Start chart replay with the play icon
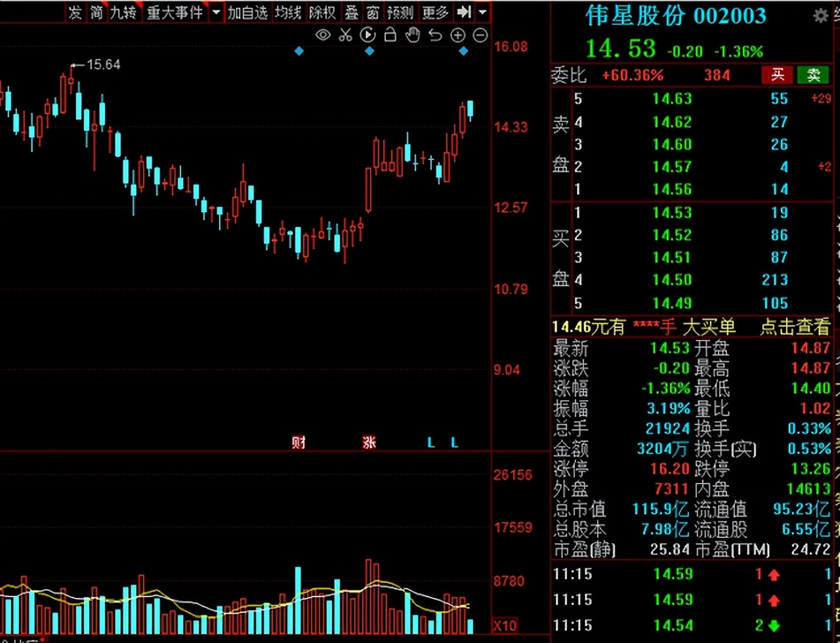This screenshot has width=840, height=643. (368, 35)
